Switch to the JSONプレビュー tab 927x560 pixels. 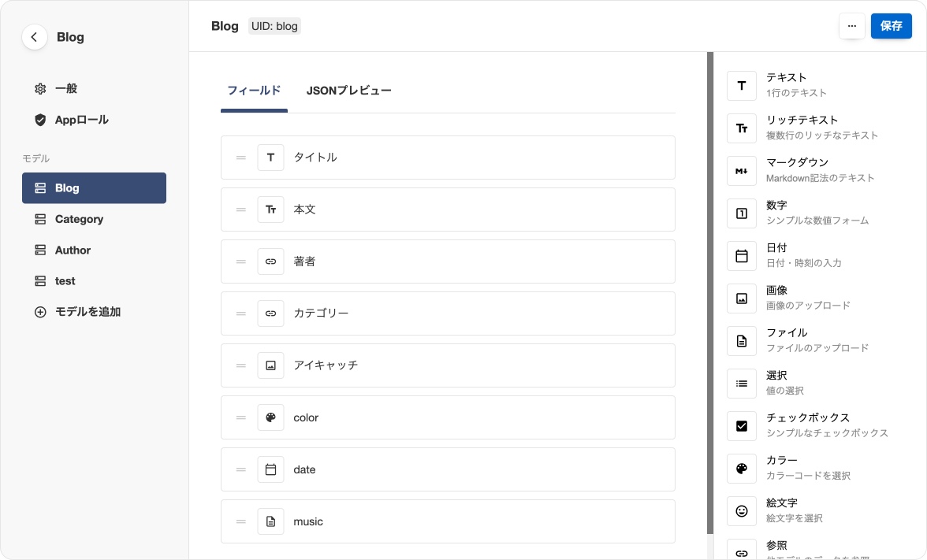[x=348, y=91]
